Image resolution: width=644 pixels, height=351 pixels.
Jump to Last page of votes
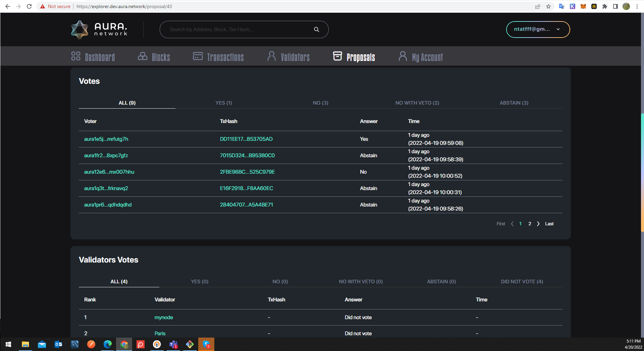pos(549,224)
